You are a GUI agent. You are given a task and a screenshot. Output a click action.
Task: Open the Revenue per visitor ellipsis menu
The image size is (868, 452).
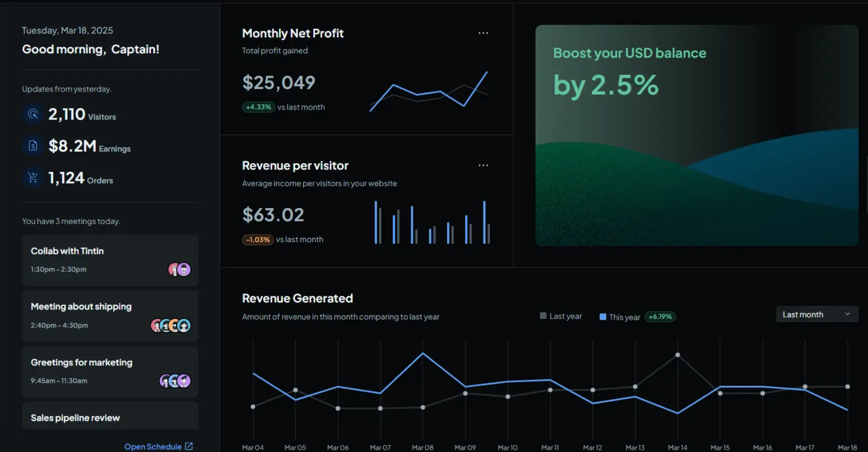[x=483, y=165]
